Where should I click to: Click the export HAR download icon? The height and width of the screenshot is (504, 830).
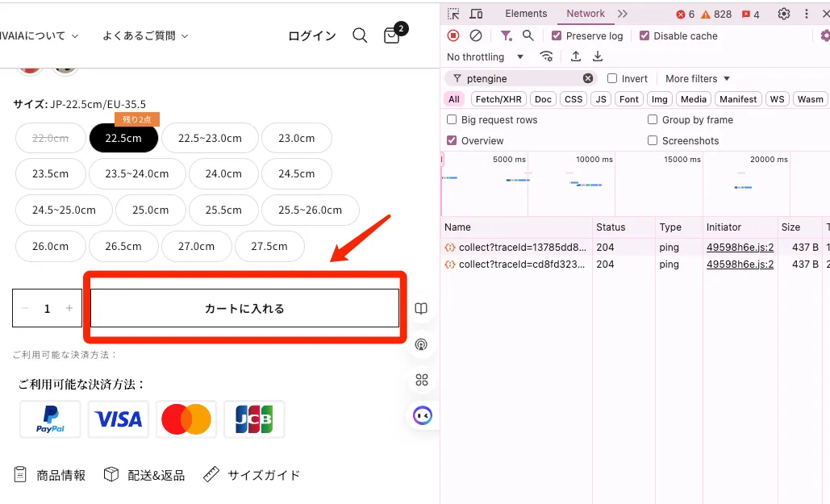598,56
